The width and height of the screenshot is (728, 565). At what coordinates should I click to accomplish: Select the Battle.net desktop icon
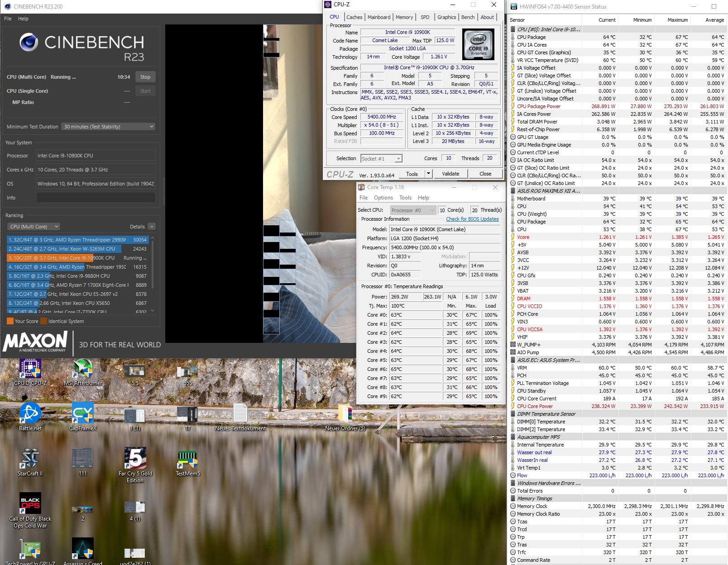30,416
